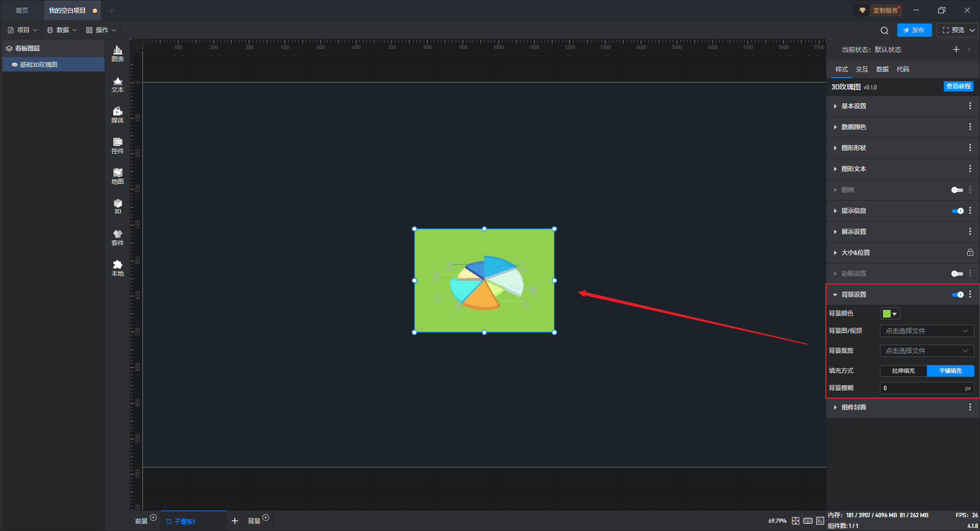Open the 背景图/视频 file dropdown
The width and height of the screenshot is (980, 531).
pyautogui.click(x=927, y=331)
